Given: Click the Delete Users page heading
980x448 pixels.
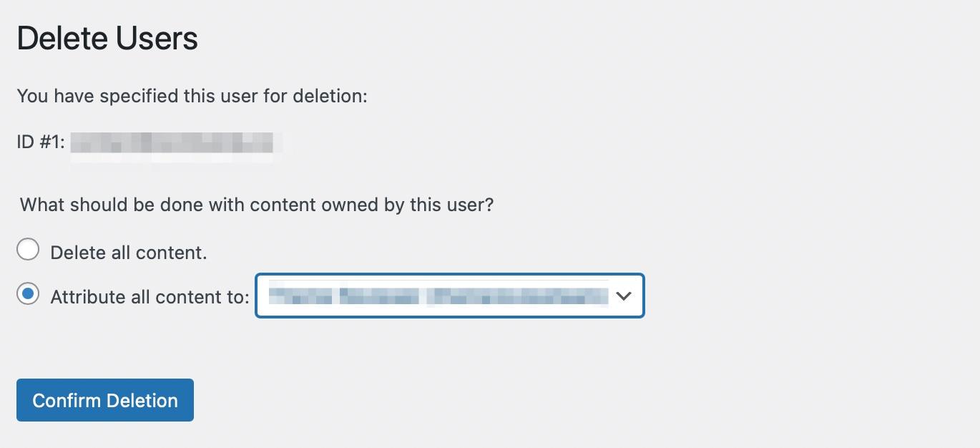Looking at the screenshot, I should point(107,38).
